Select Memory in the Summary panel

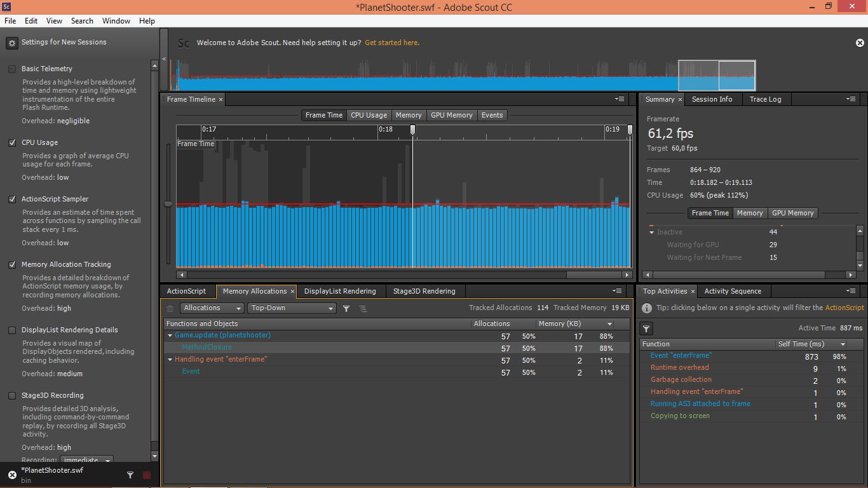click(750, 213)
